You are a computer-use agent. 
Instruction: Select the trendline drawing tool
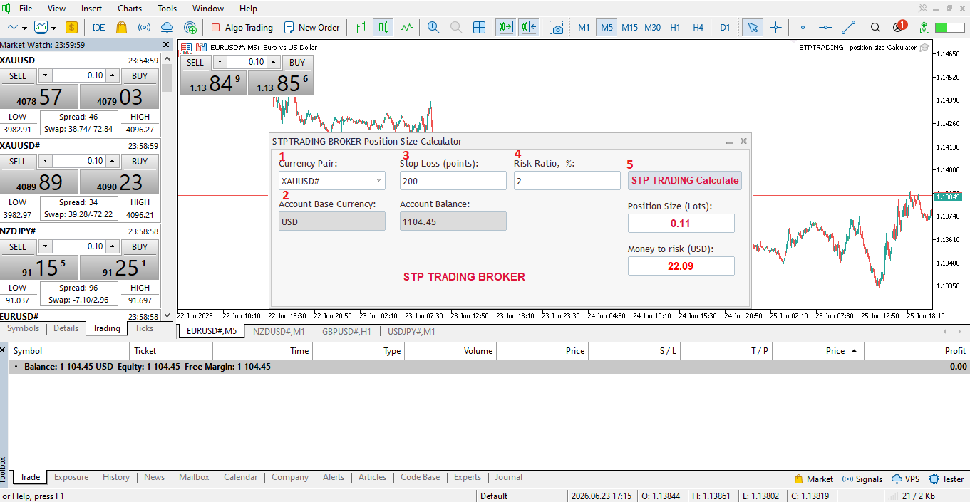click(x=848, y=28)
